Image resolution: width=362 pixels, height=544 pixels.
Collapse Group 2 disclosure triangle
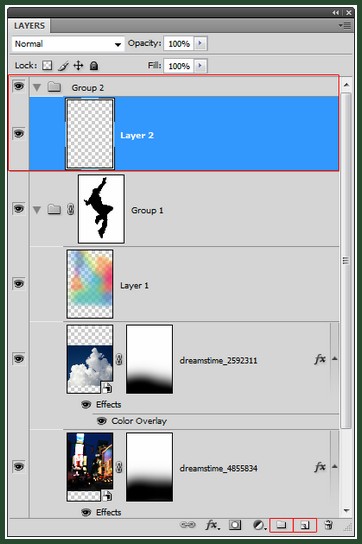(x=37, y=87)
